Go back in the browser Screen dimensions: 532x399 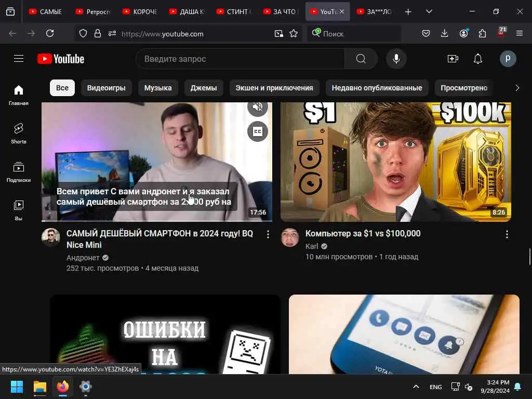click(12, 33)
